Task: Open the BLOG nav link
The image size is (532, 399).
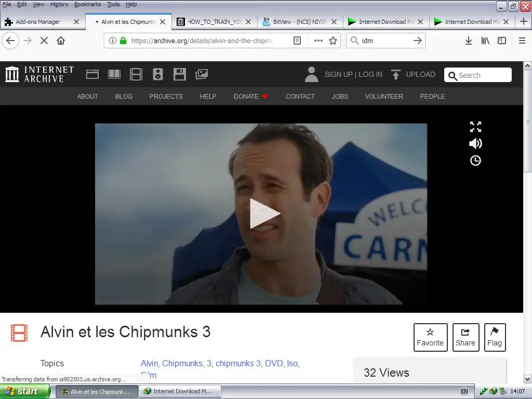Action: click(124, 96)
